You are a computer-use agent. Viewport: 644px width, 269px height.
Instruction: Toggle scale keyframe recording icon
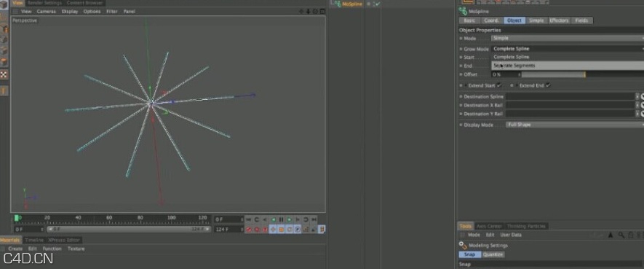coord(282,229)
